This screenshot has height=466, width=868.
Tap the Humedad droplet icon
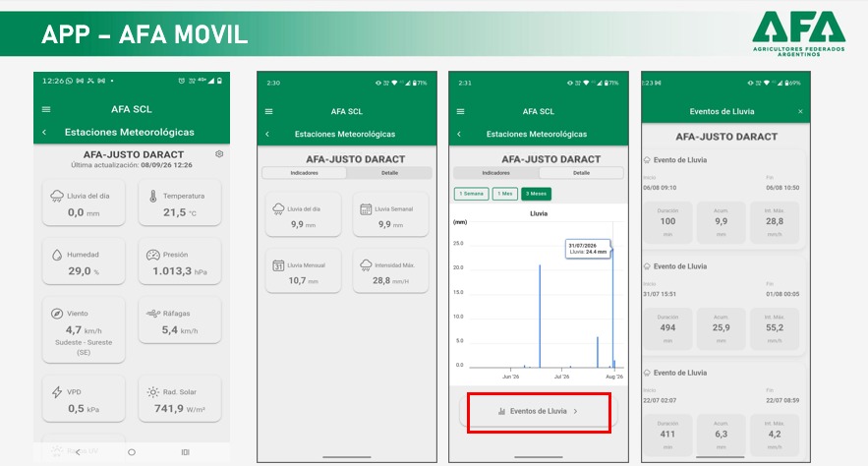tap(57, 256)
